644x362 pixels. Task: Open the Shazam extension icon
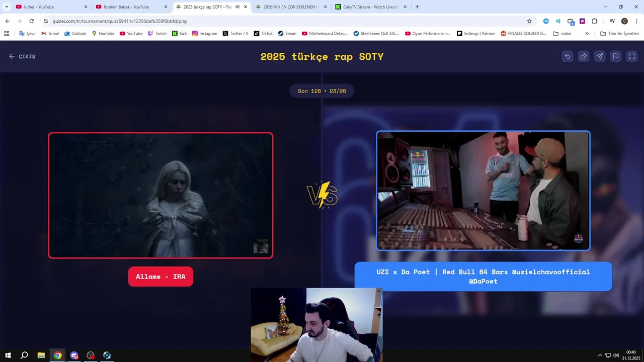(546, 21)
